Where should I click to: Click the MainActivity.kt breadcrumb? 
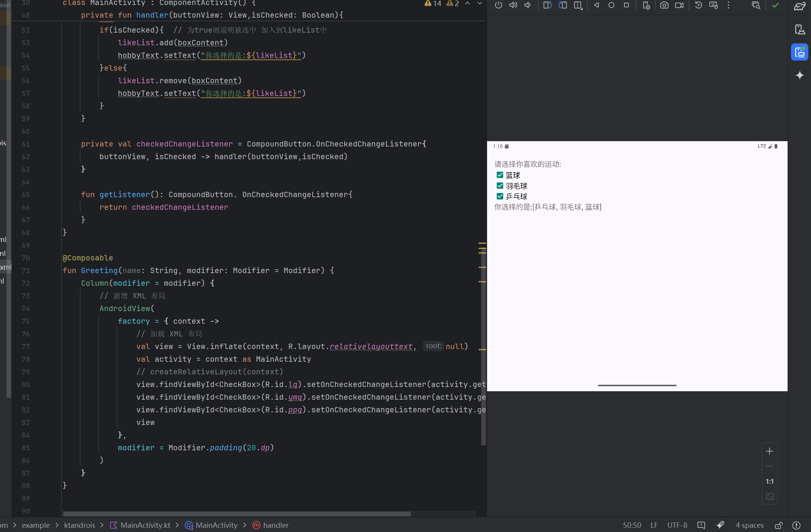(x=140, y=525)
